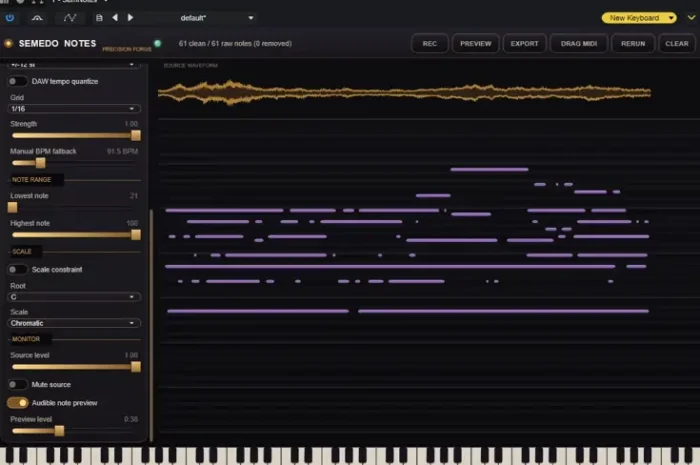The width and height of the screenshot is (700, 465).
Task: Expand the yellow chevron beside New Keyboard
Action: [691, 18]
